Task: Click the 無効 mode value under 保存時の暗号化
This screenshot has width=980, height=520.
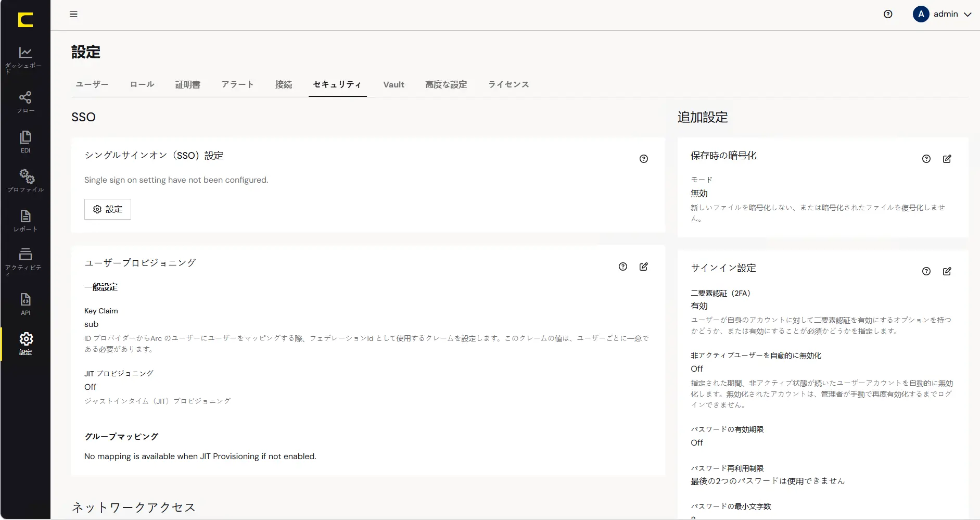Action: (699, 193)
